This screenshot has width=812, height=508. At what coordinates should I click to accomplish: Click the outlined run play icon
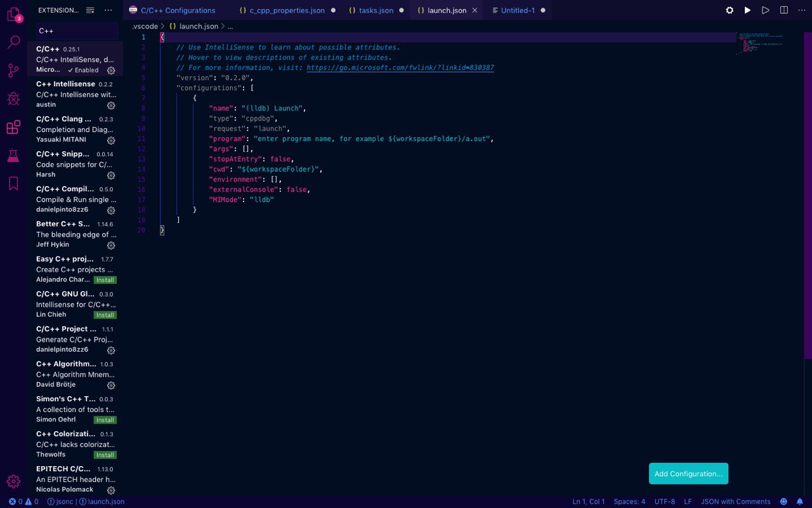[x=766, y=10]
